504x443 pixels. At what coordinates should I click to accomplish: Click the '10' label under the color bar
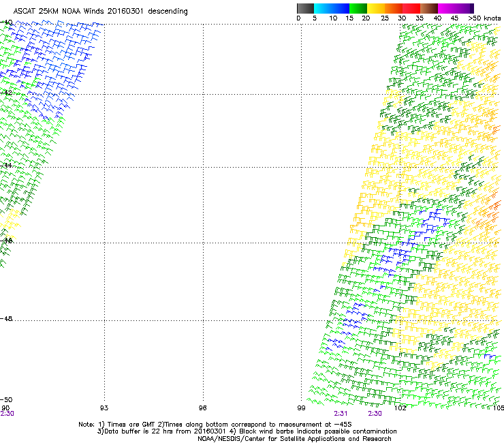tap(333, 18)
